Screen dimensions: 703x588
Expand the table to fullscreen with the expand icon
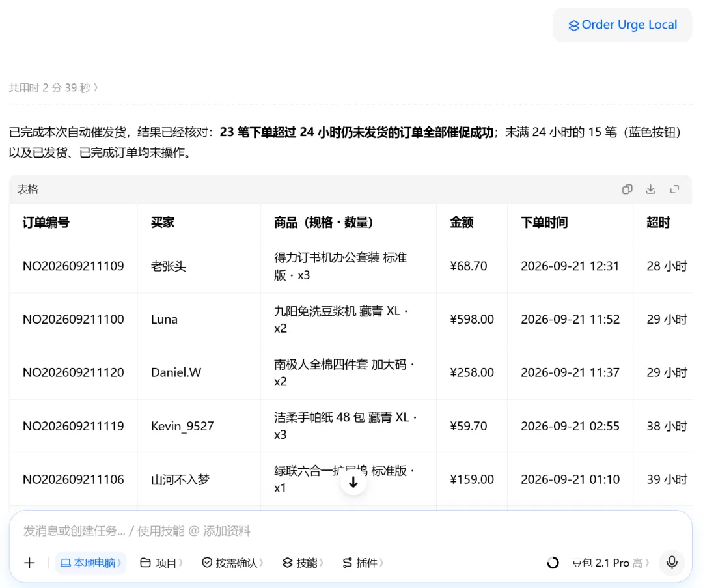(x=674, y=189)
